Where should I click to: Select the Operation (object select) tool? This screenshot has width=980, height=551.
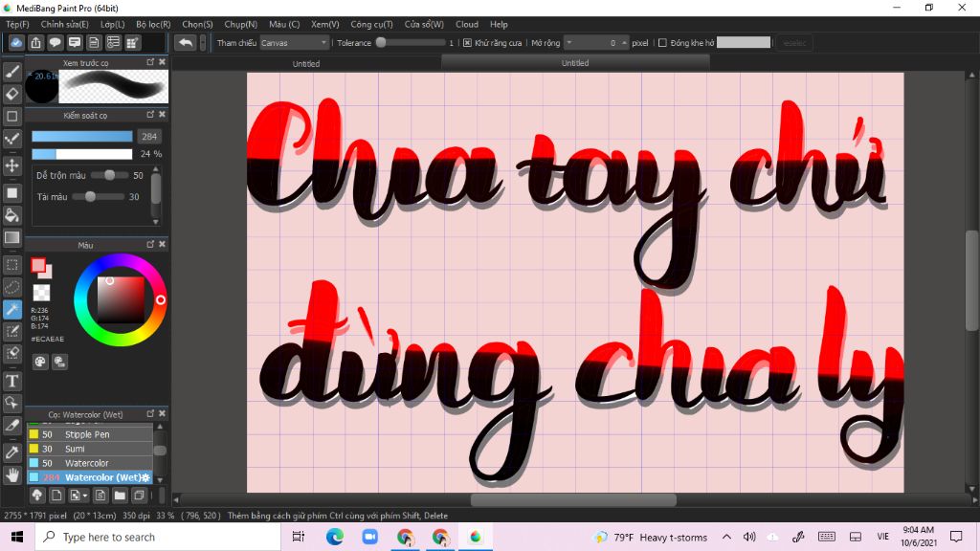click(x=11, y=403)
